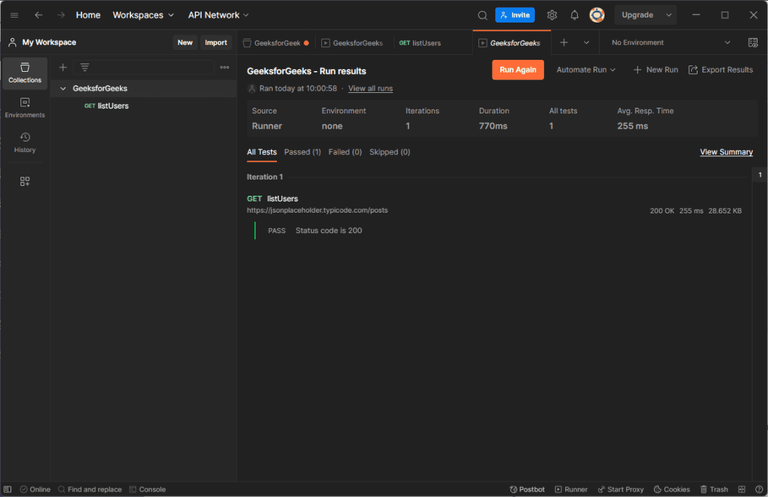Open the search magnifier icon

482,15
